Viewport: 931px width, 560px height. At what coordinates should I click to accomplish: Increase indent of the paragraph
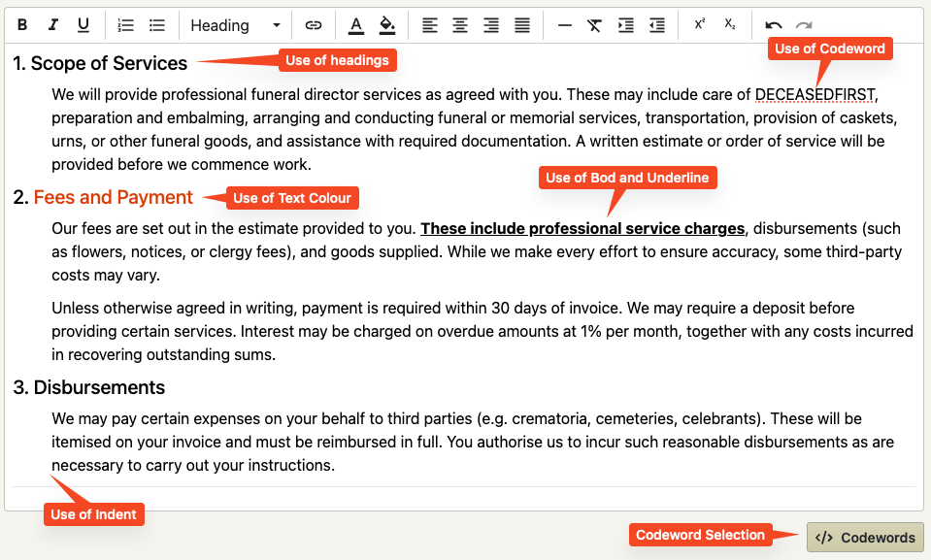[626, 25]
